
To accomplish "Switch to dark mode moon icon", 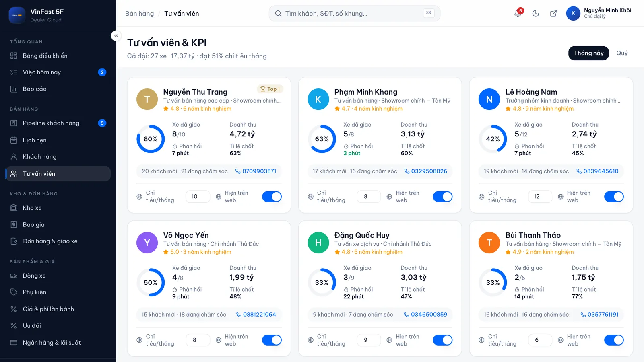I will click(536, 13).
